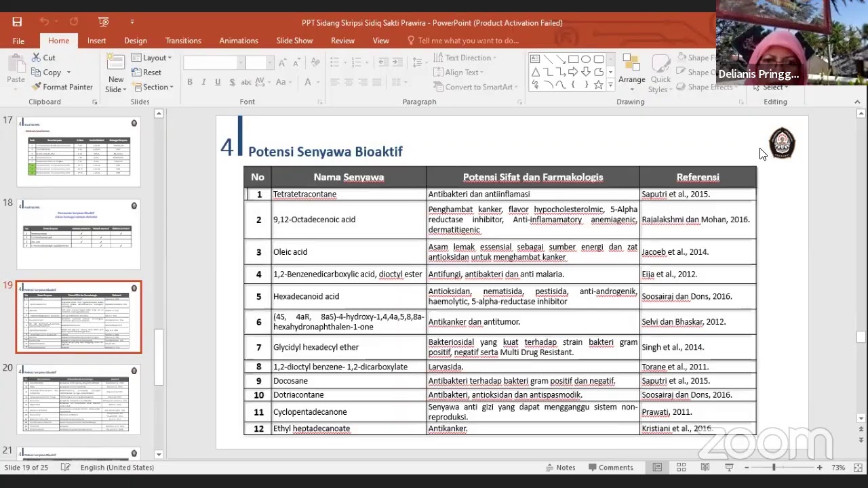Open the Font dialog launcher
This screenshot has width=868, height=488.
click(x=320, y=102)
